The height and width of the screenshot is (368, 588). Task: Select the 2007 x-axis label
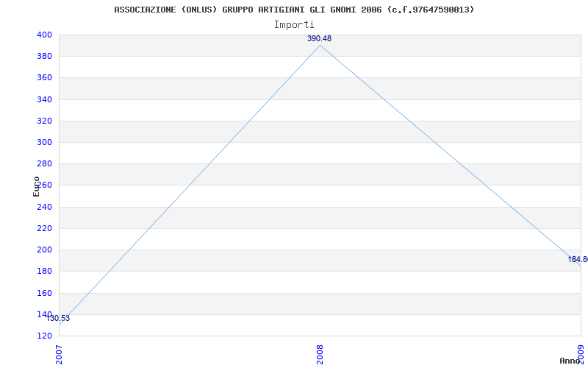coord(60,355)
